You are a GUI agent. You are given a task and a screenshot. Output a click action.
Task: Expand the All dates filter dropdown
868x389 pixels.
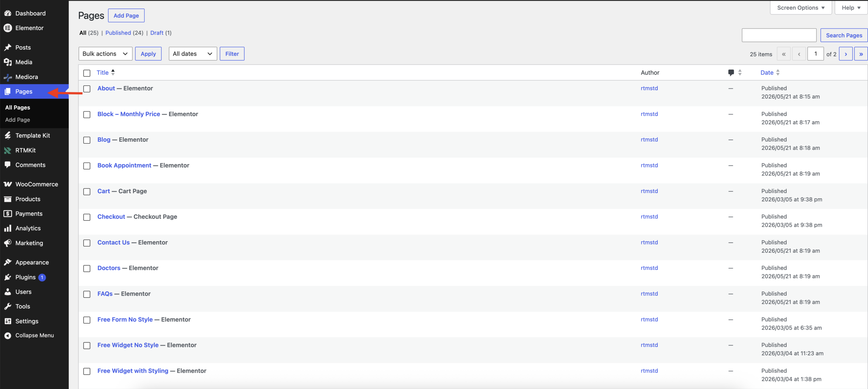[x=193, y=54]
